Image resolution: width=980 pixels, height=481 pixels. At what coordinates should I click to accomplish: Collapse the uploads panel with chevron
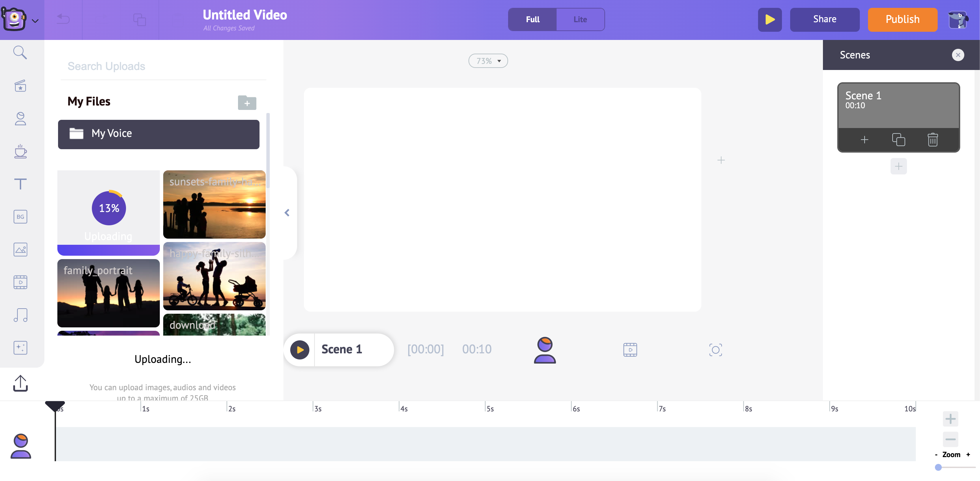coord(287,213)
